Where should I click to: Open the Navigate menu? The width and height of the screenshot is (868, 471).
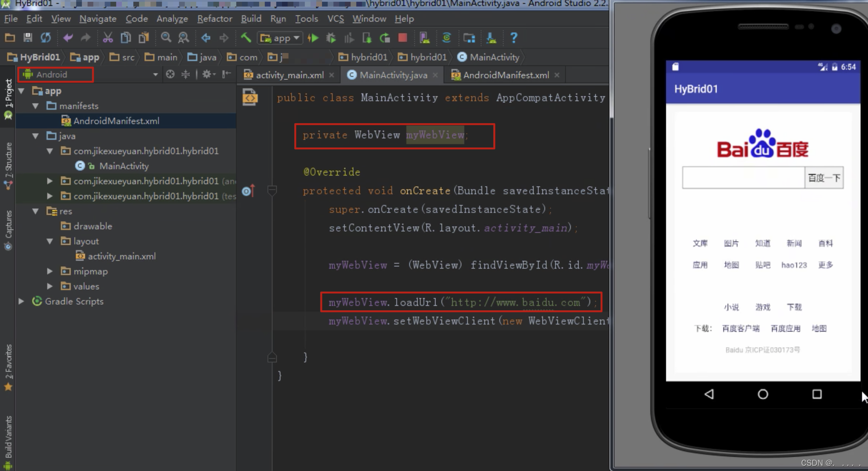pos(98,19)
